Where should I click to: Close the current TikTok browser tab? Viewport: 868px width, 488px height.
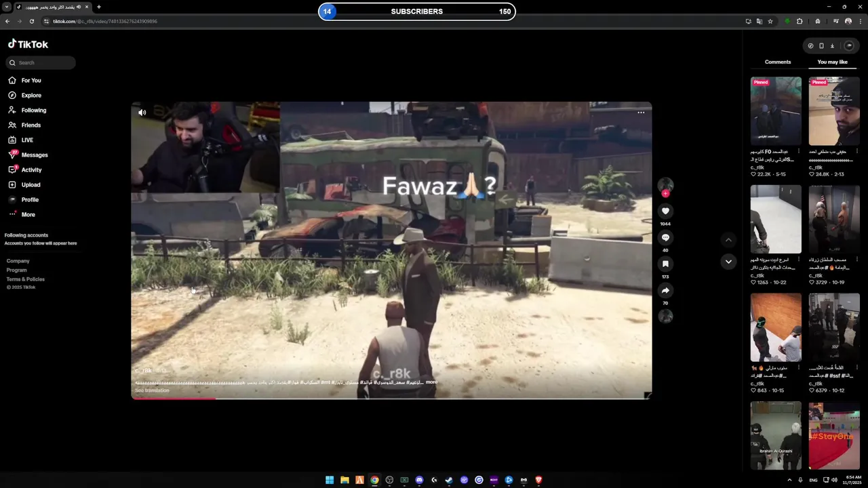87,7
